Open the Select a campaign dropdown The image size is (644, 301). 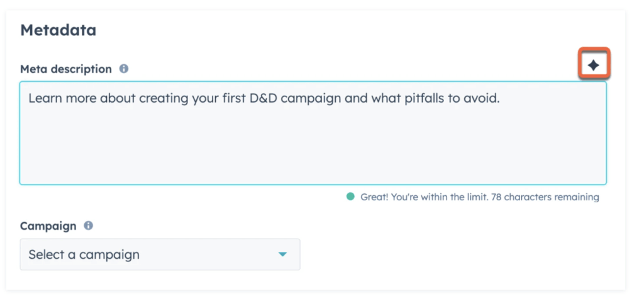(160, 254)
